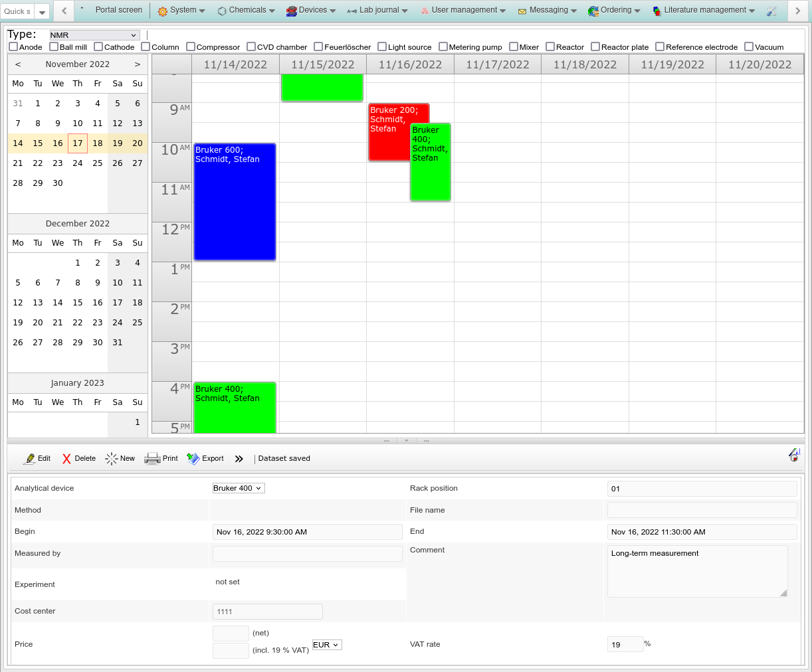The height and width of the screenshot is (672, 812).
Task: Click the red Delete X icon
Action: coord(66,459)
